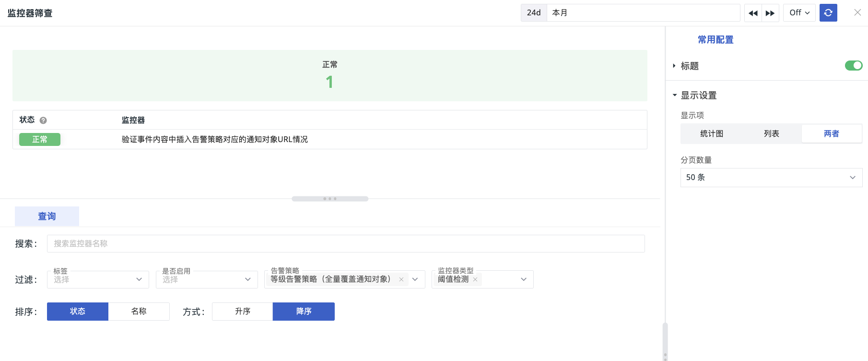
Task: Remove the 阈值检测 filter tag
Action: 475,279
